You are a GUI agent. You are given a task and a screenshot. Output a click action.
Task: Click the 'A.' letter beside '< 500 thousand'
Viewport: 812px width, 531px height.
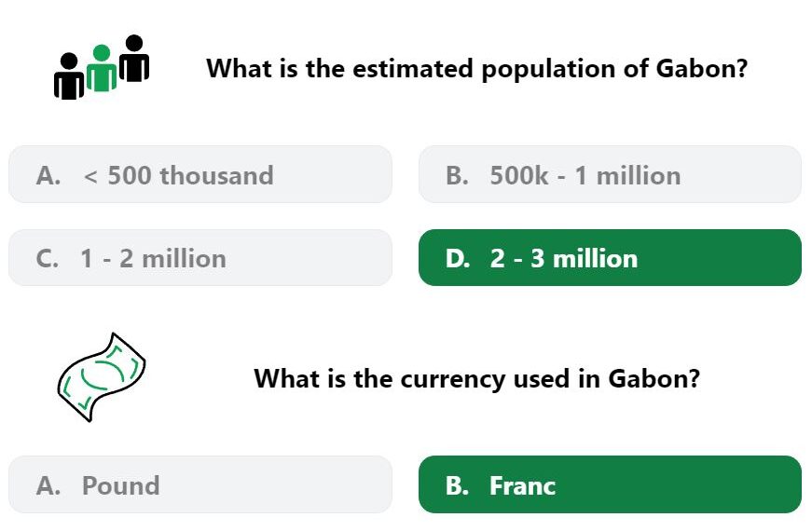pyautogui.click(x=48, y=175)
